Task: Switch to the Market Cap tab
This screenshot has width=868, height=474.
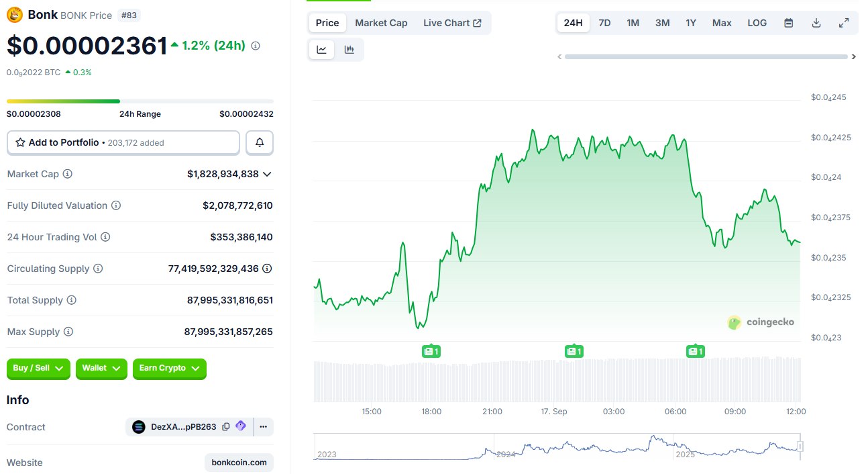Action: 381,23
